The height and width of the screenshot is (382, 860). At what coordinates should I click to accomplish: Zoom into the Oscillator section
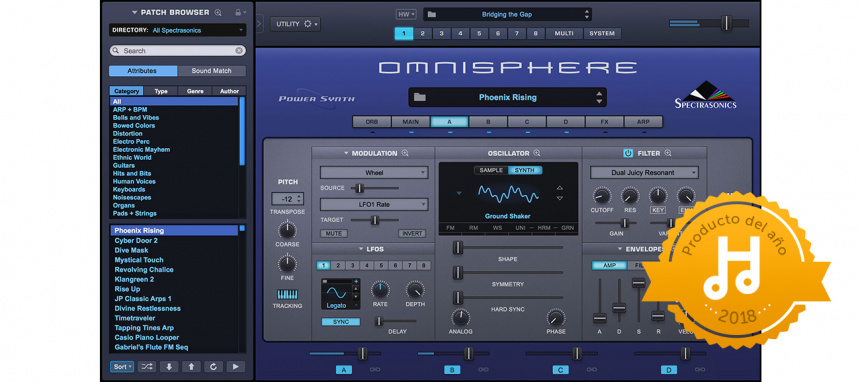coord(537,153)
